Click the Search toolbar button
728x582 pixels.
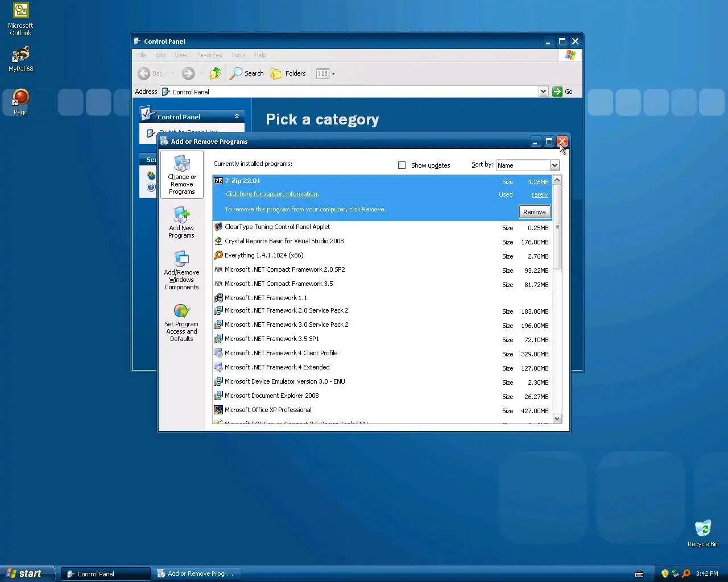pos(247,73)
